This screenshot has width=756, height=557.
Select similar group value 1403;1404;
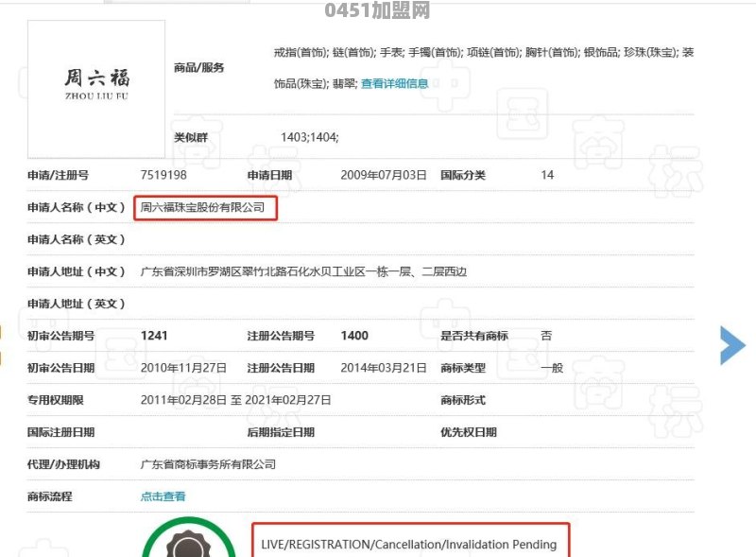(x=310, y=137)
